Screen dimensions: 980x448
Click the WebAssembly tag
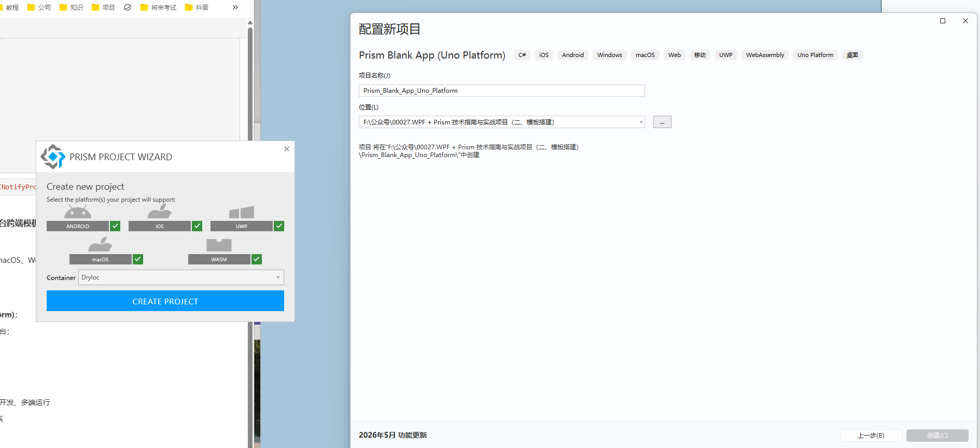tap(765, 55)
